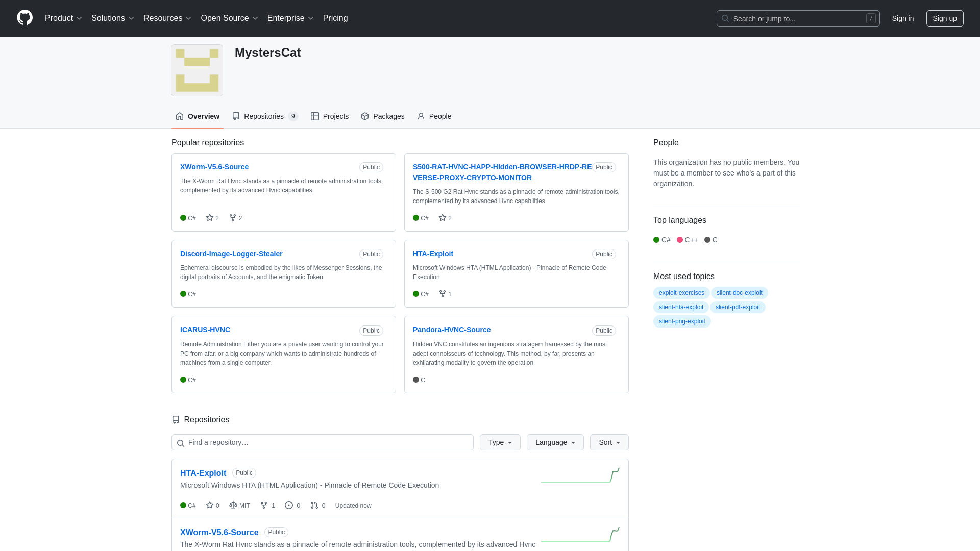Click fork icon on XWorm-V5.6-Source card
The width and height of the screenshot is (980, 551).
[x=233, y=218]
